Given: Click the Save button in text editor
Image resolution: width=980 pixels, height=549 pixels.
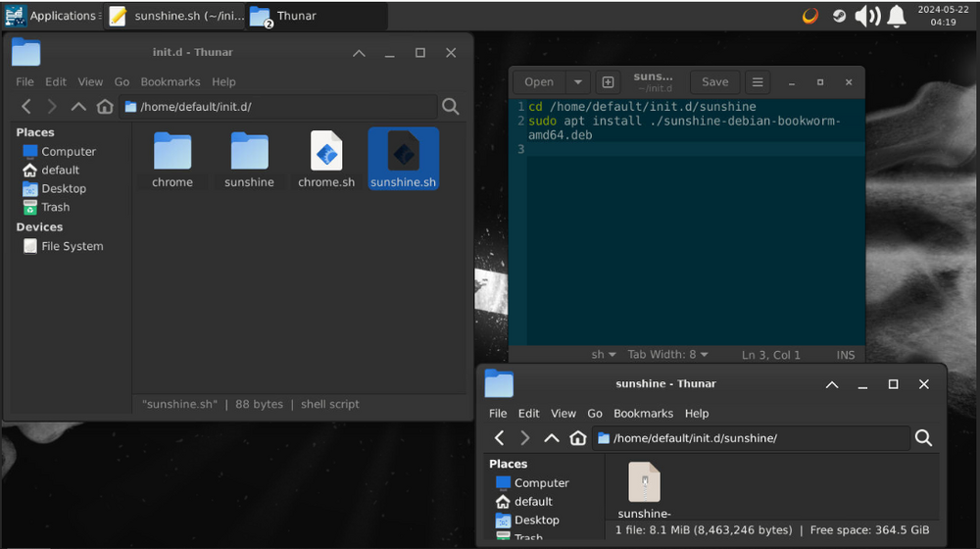Looking at the screenshot, I should tap(715, 82).
